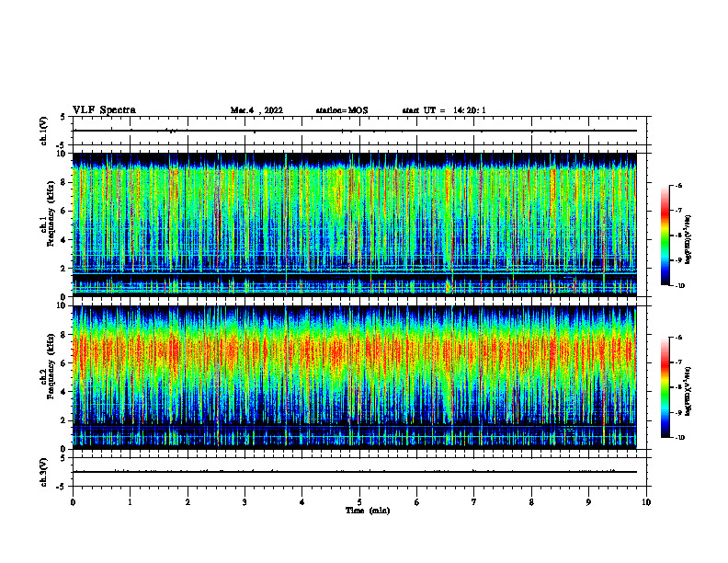
Task: Click time axis tick label "3"
Action: coord(245,502)
